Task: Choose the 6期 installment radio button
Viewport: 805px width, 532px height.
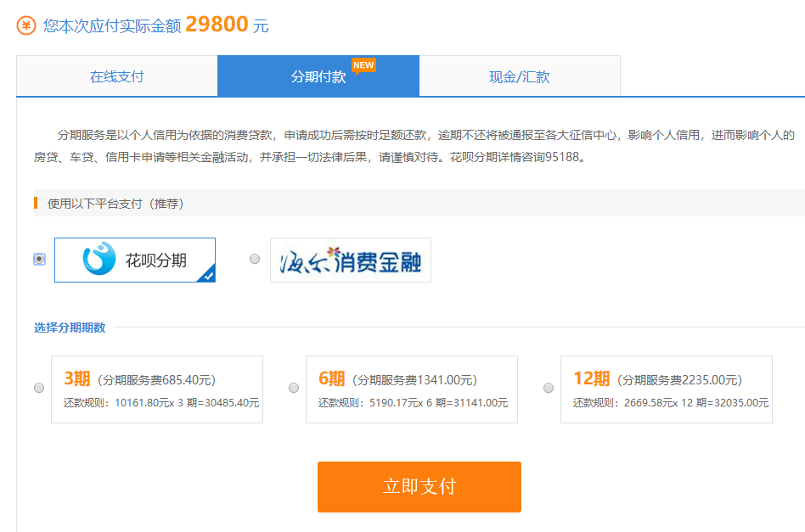Action: (294, 388)
